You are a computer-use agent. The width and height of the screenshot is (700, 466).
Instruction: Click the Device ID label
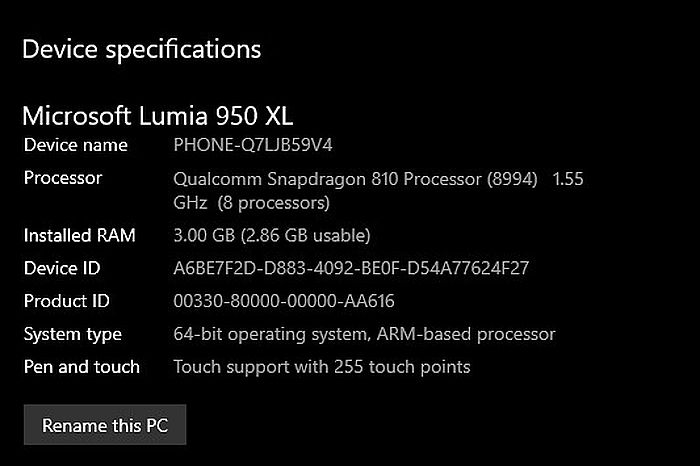coord(62,268)
